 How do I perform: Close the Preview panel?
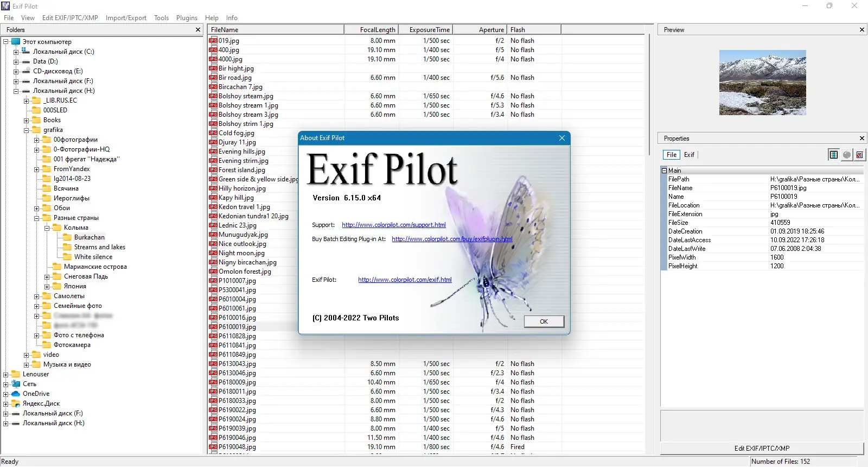(861, 30)
